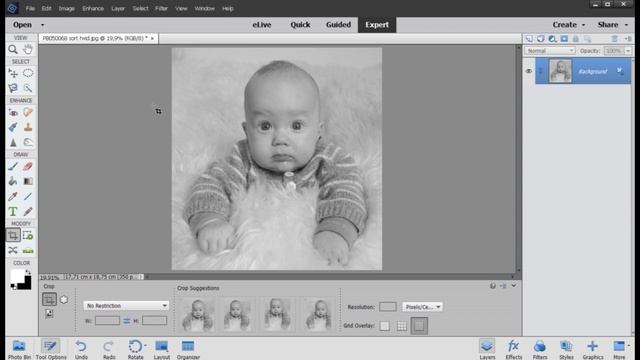Select the Clone Stamp tool
Image resolution: width=640 pixels, height=360 pixels.
28,127
